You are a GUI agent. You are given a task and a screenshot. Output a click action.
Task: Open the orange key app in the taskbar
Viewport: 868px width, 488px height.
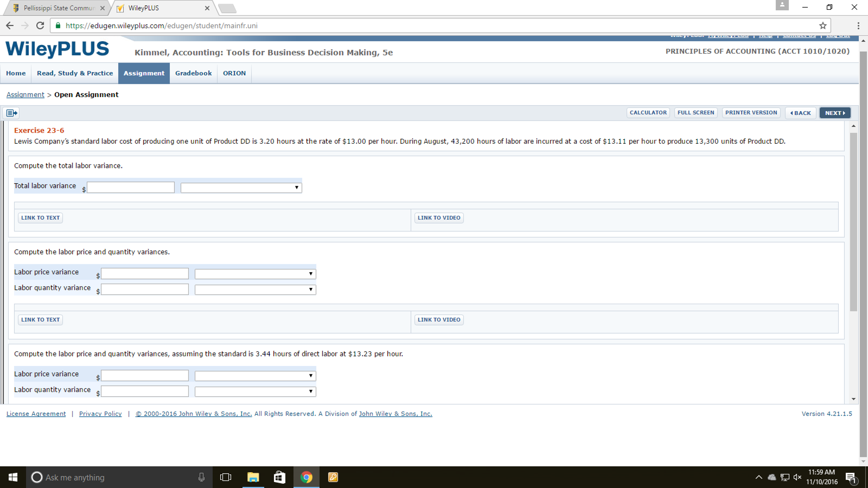coord(333,477)
